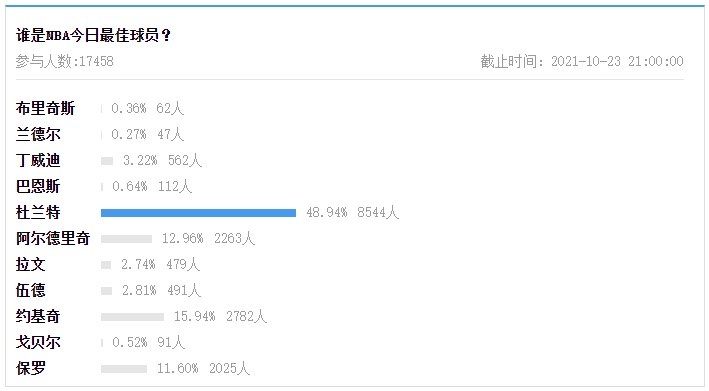Select the 兰德尔 poll option
Screen dimensions: 709x391
click(38, 134)
